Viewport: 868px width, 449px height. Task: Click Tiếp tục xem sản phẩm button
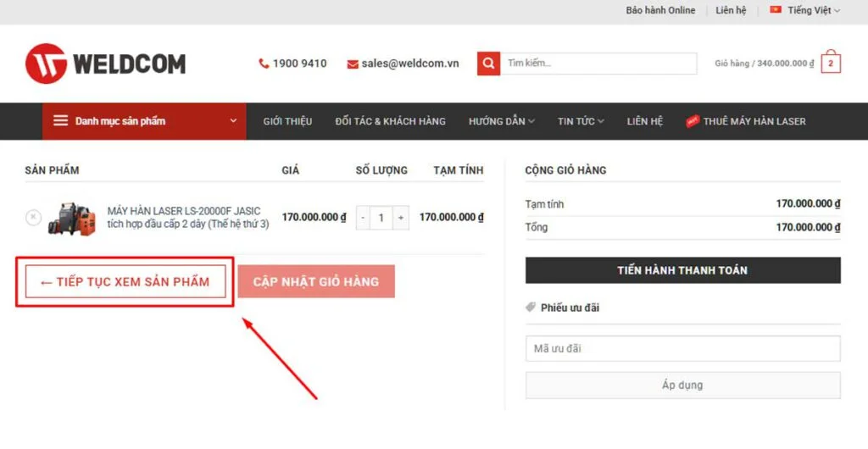coord(125,281)
